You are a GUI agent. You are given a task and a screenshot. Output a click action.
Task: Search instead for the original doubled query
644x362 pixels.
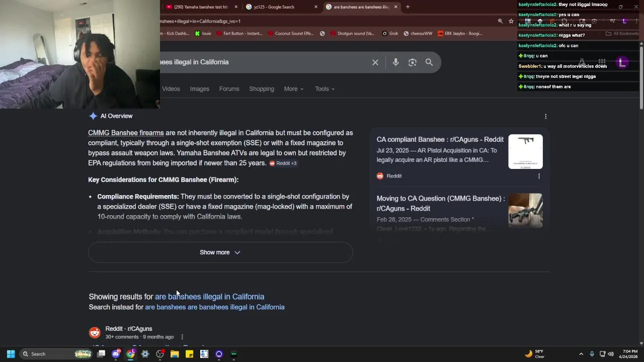point(215,307)
